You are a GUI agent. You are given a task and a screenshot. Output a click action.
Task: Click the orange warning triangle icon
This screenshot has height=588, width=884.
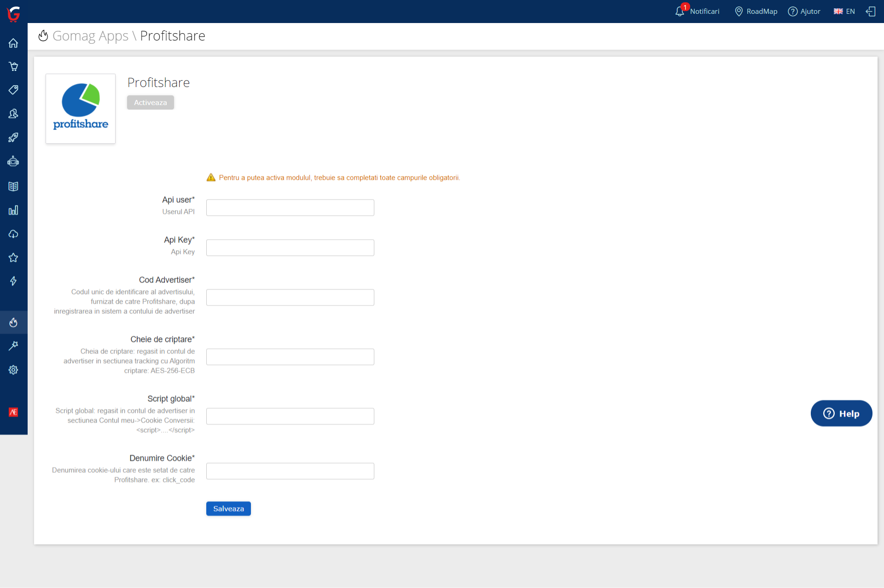tap(211, 177)
